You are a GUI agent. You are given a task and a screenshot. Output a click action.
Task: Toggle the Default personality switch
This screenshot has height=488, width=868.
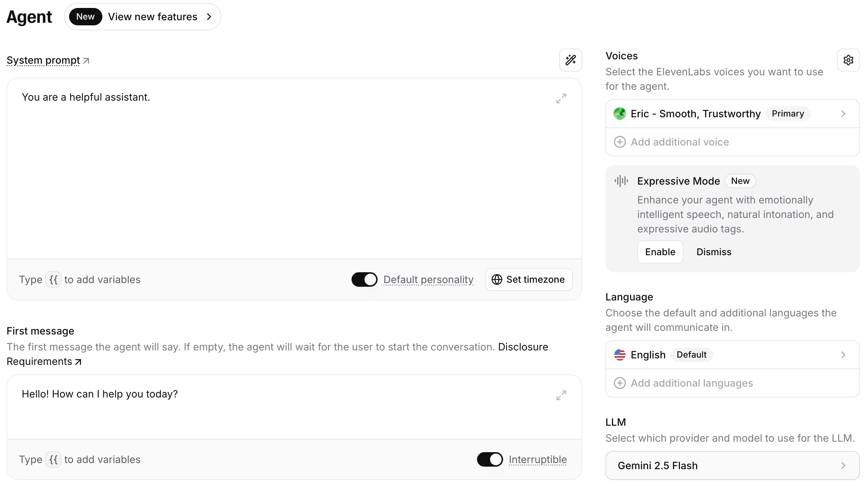click(364, 279)
